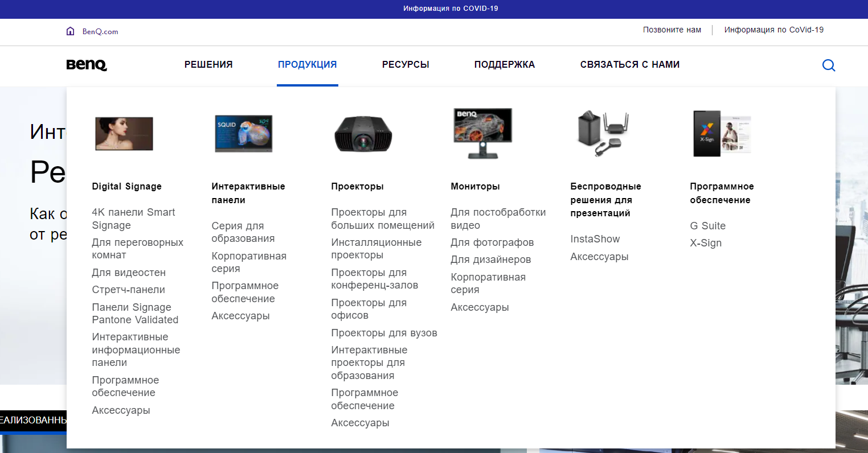Select Аксессуары under Проекторы

(x=361, y=423)
